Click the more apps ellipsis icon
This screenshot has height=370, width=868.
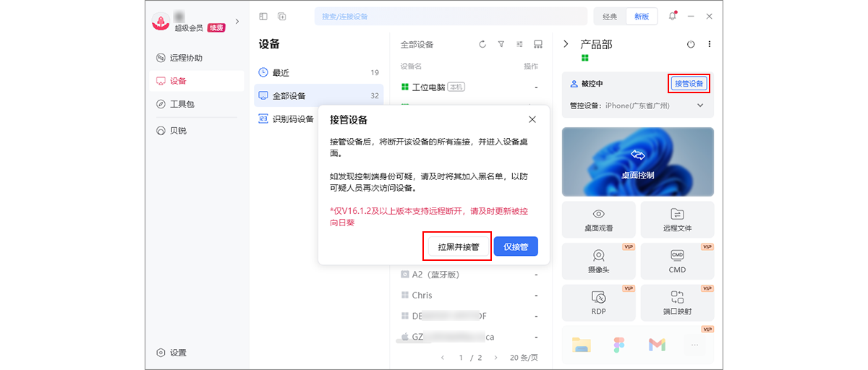(x=694, y=345)
